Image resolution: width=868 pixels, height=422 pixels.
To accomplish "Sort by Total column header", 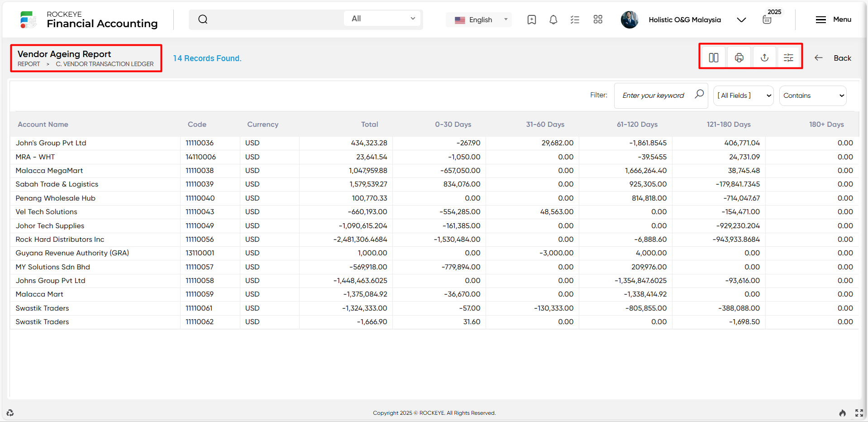I will pos(369,124).
